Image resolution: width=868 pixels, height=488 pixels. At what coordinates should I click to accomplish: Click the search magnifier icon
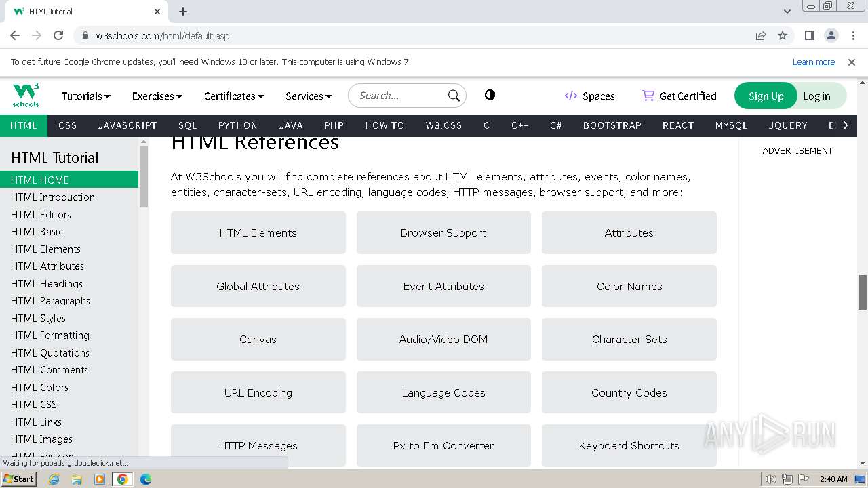pos(454,96)
